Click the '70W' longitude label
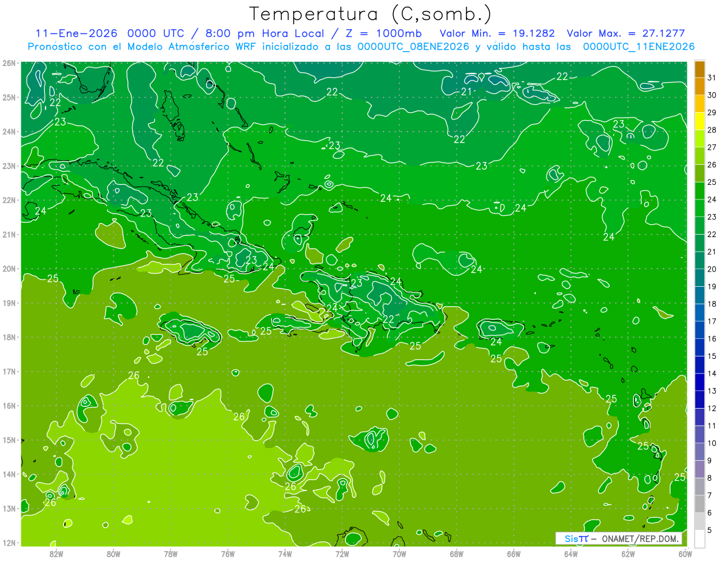This screenshot has width=728, height=562. pyautogui.click(x=399, y=554)
